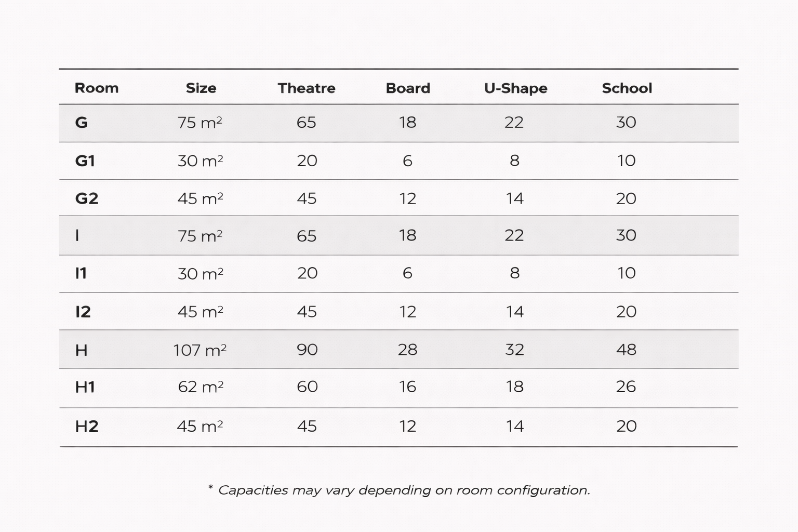Click the School column header

click(x=627, y=88)
